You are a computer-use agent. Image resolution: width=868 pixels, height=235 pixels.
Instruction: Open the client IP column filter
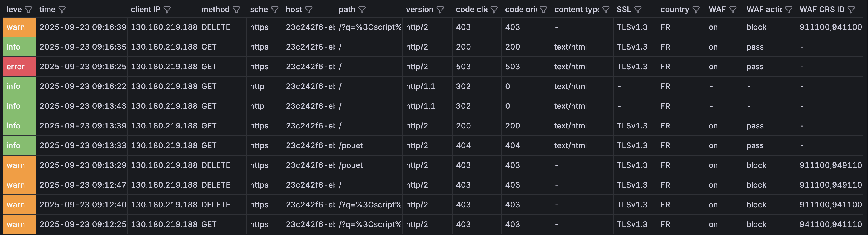pyautogui.click(x=167, y=10)
